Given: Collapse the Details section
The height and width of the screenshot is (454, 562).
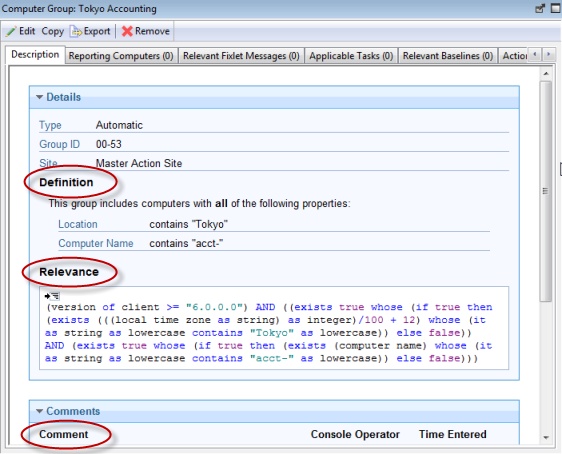Looking at the screenshot, I should coord(39,97).
